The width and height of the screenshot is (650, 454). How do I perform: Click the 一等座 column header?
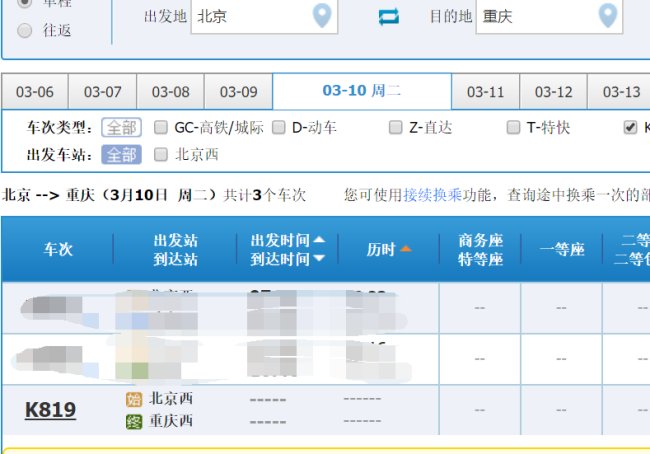tap(562, 249)
